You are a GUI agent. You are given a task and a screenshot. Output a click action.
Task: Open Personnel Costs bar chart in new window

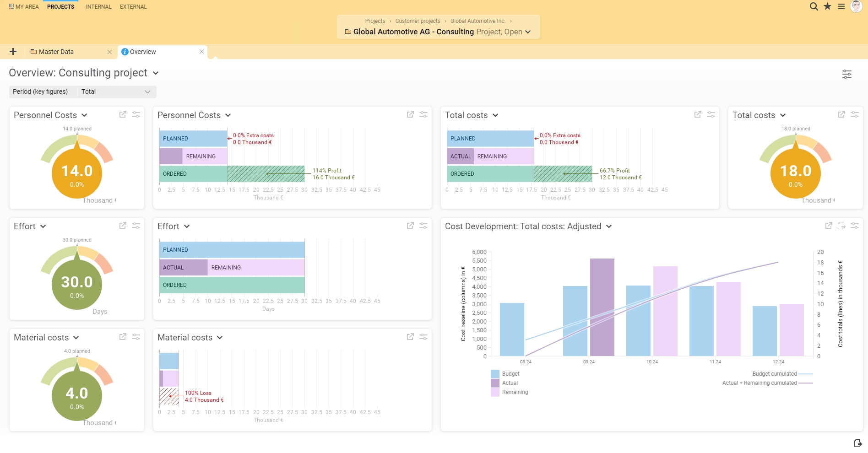coord(410,114)
